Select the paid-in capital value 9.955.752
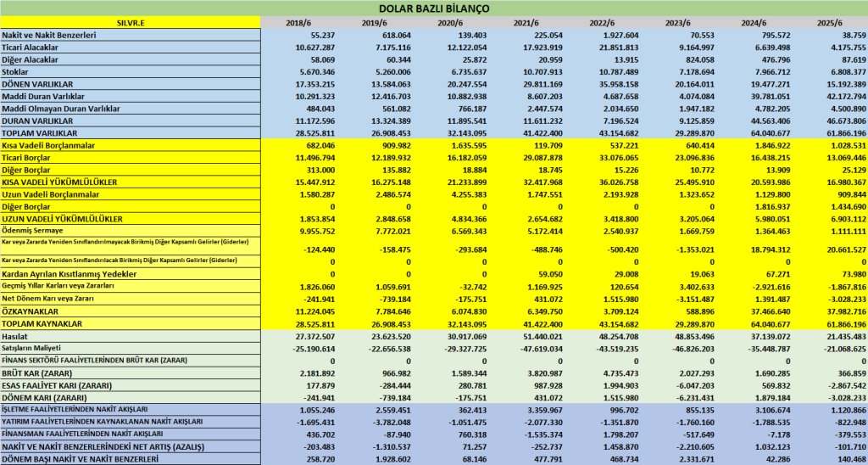Image resolution: width=868 pixels, height=465 pixels. pos(315,231)
